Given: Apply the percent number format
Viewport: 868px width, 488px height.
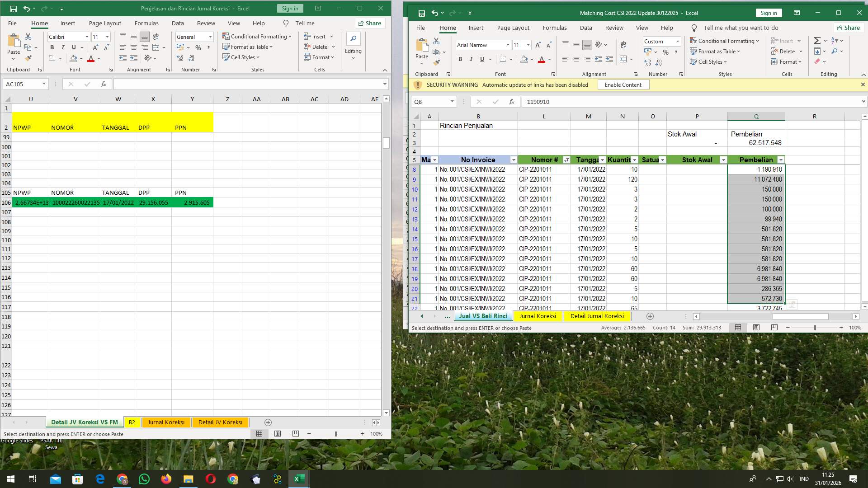Looking at the screenshot, I should click(x=665, y=52).
